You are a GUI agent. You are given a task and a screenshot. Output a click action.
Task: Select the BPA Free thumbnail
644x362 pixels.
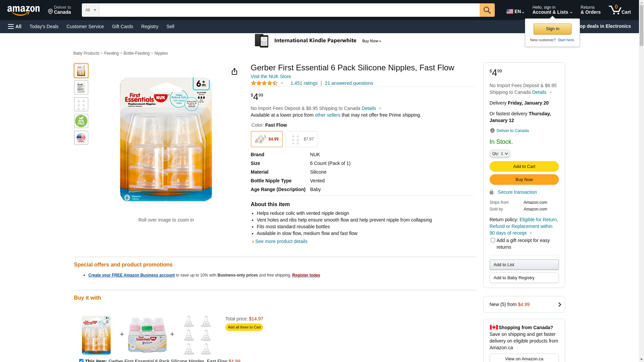81,121
